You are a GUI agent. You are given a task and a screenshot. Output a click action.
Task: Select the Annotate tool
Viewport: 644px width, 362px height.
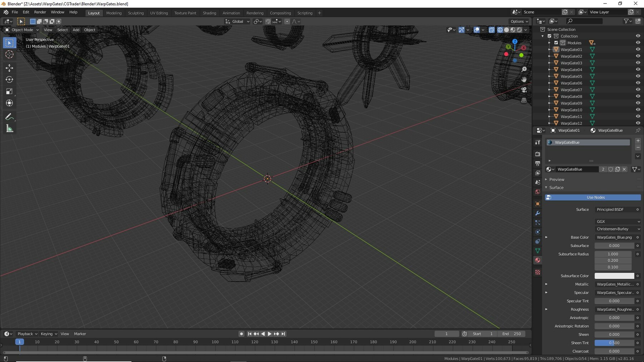(x=9, y=116)
